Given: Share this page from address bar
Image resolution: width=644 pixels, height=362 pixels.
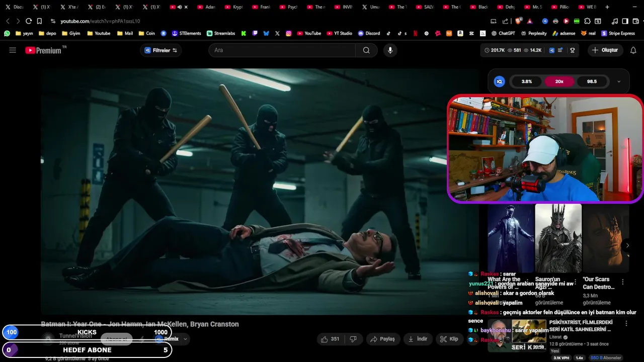Looking at the screenshot, I should (505, 21).
